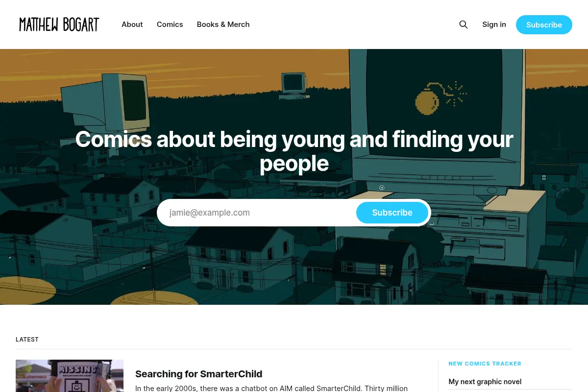The height and width of the screenshot is (392, 588).
Task: Click the Latest section label
Action: pos(27,340)
